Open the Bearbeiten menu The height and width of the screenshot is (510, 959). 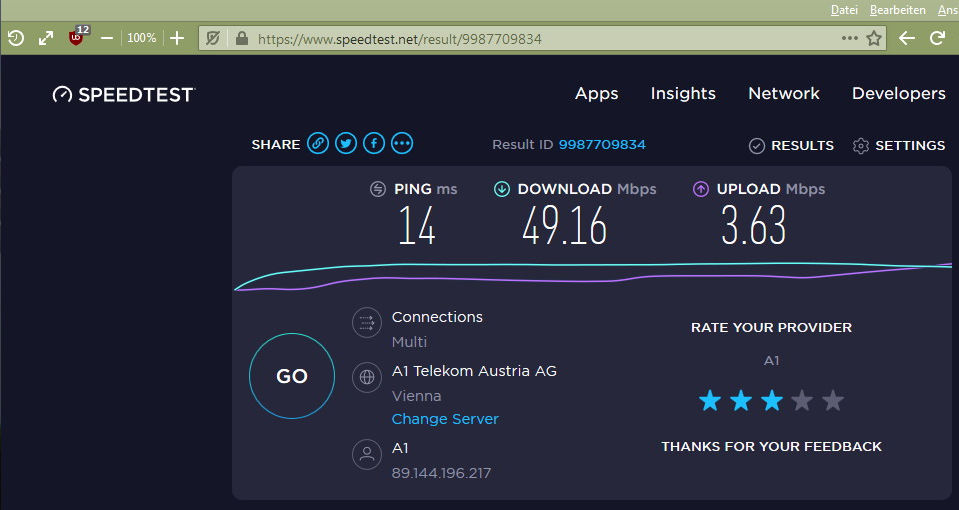[898, 10]
